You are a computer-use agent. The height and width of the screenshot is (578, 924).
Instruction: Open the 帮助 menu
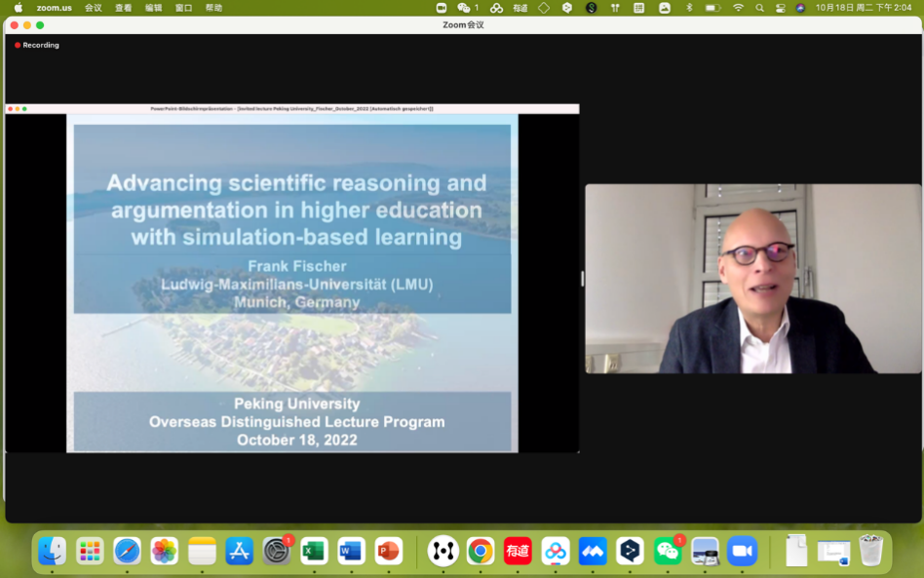(x=213, y=8)
